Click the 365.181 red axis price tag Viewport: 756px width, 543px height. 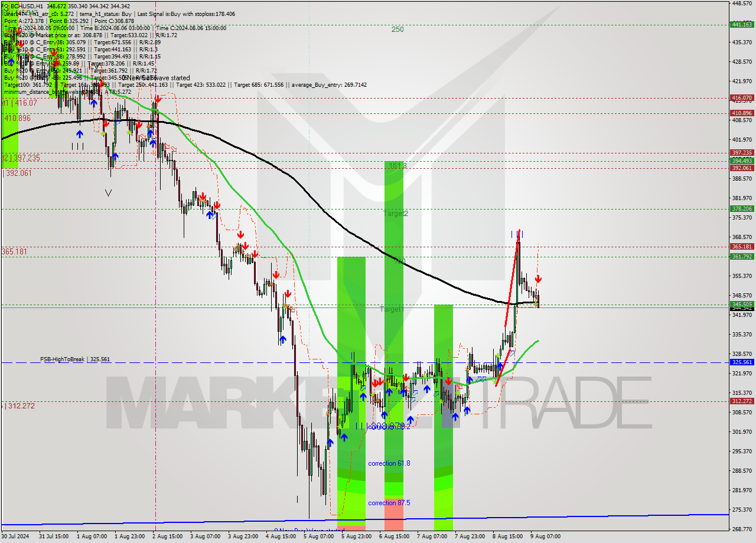click(742, 246)
